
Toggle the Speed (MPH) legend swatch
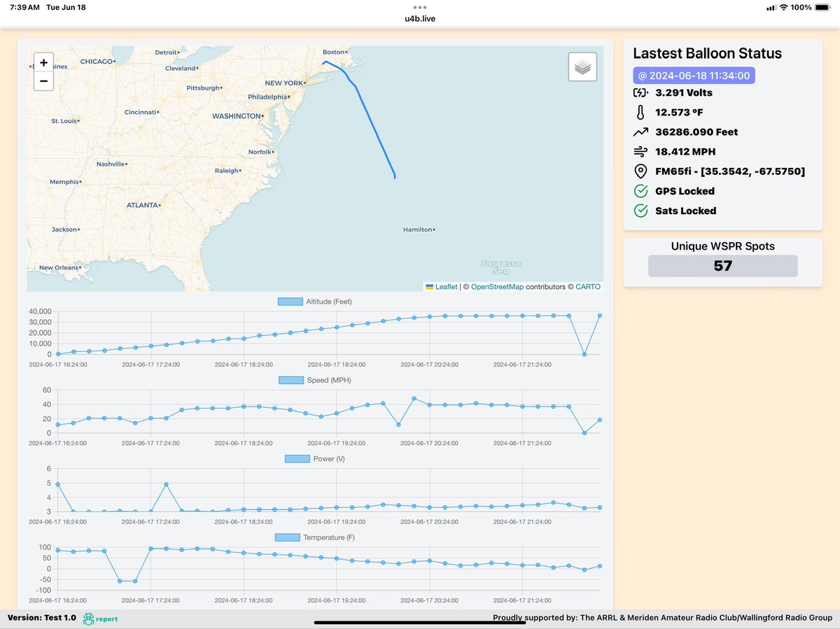point(290,380)
